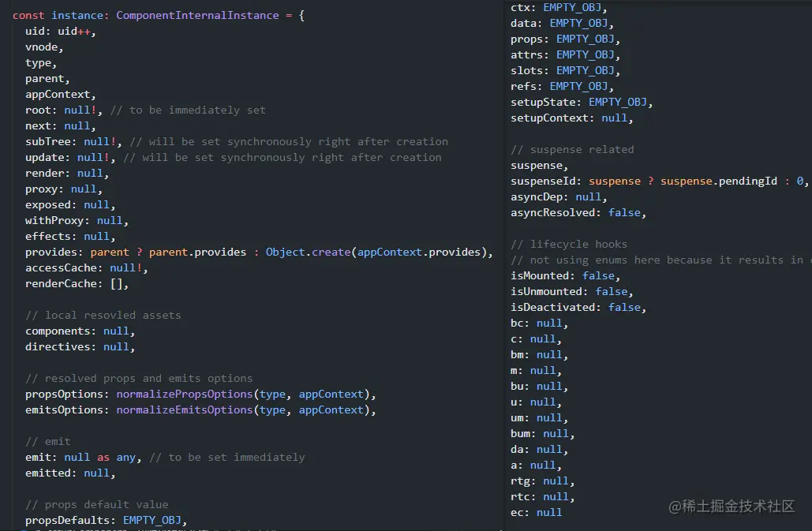The image size is (812, 531).
Task: Click the 'm: null,' line
Action: [537, 371]
